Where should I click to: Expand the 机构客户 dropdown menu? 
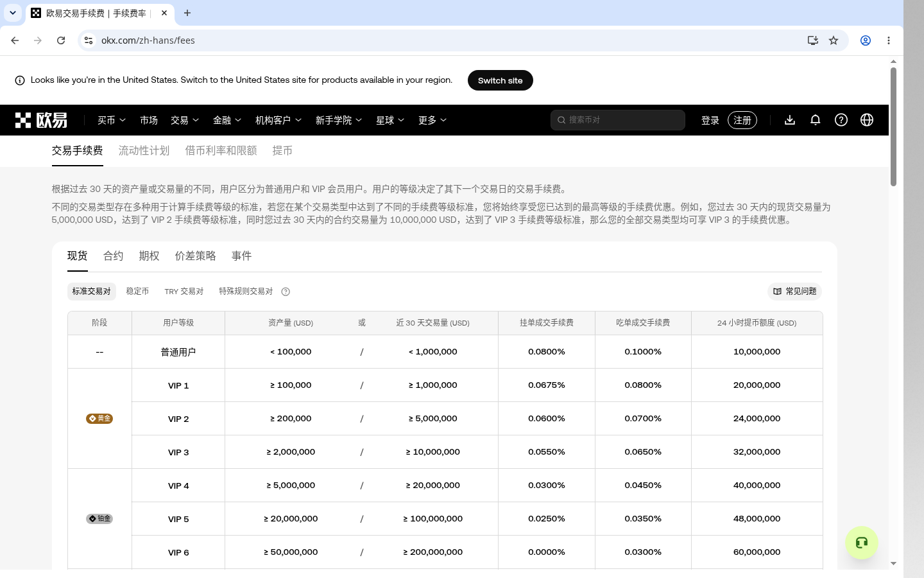(278, 120)
